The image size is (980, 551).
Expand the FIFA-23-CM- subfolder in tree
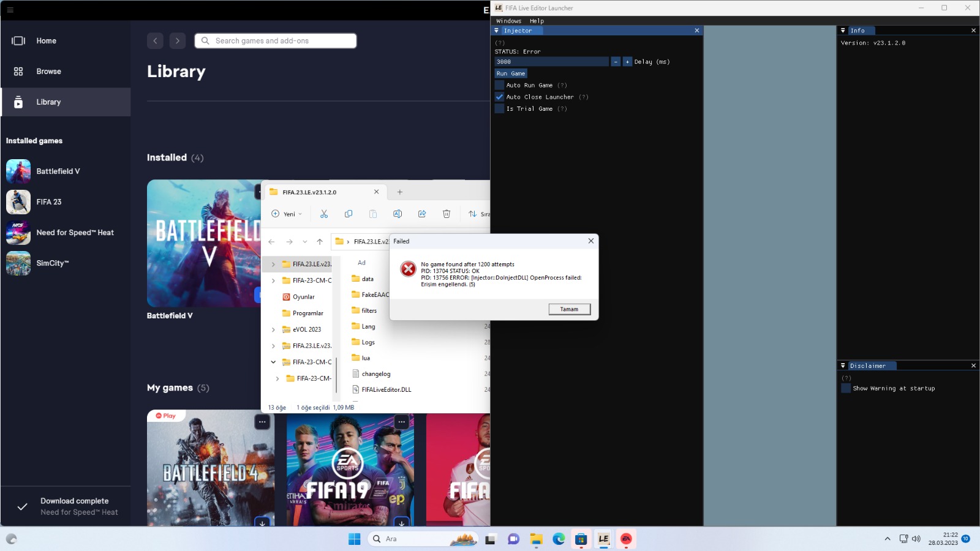[277, 378]
